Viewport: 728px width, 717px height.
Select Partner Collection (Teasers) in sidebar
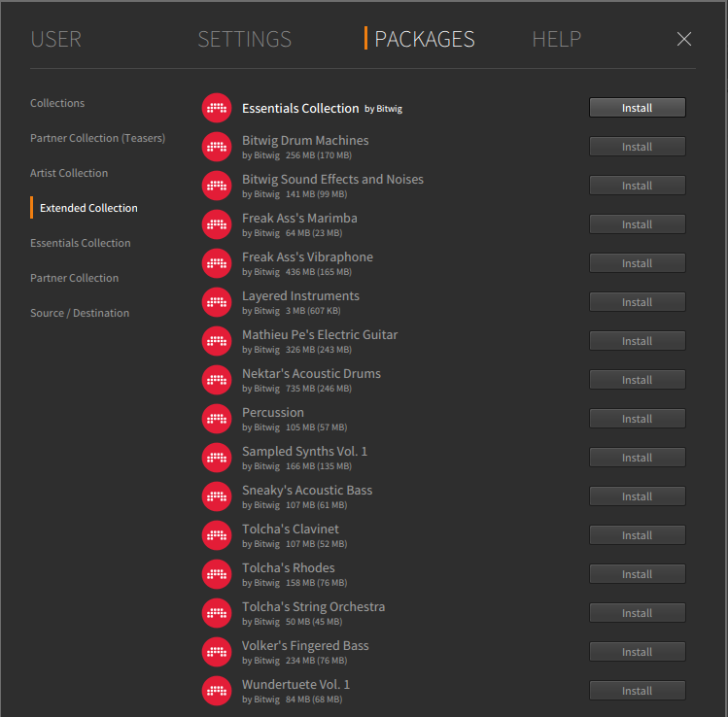[98, 138]
